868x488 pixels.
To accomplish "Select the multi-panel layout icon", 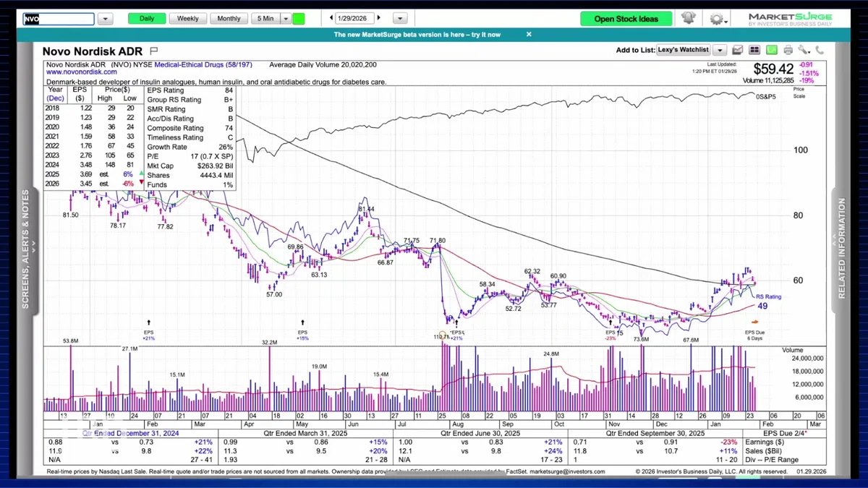I will [754, 51].
